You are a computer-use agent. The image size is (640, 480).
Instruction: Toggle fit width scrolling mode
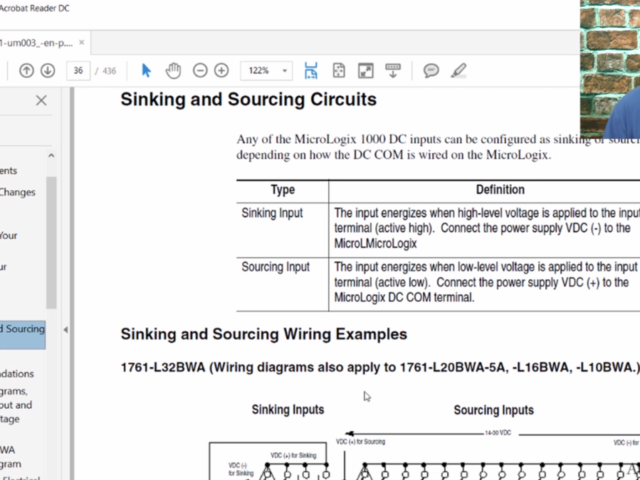point(311,71)
